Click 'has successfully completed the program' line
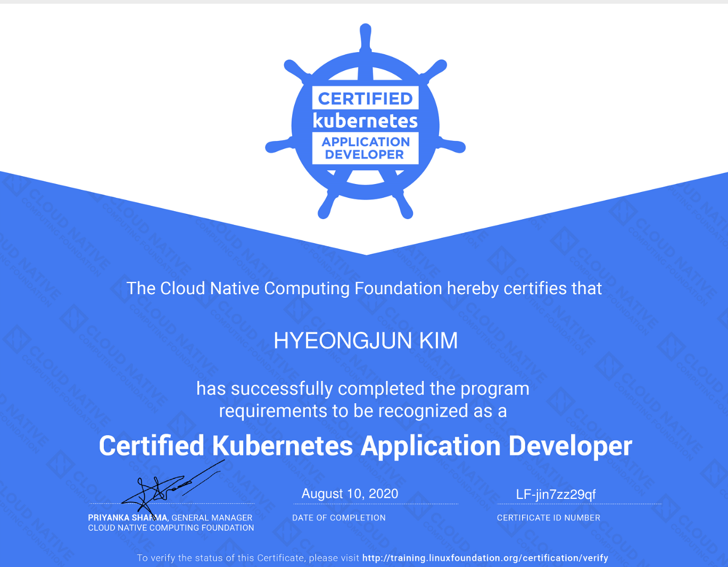The image size is (728, 567). click(363, 389)
